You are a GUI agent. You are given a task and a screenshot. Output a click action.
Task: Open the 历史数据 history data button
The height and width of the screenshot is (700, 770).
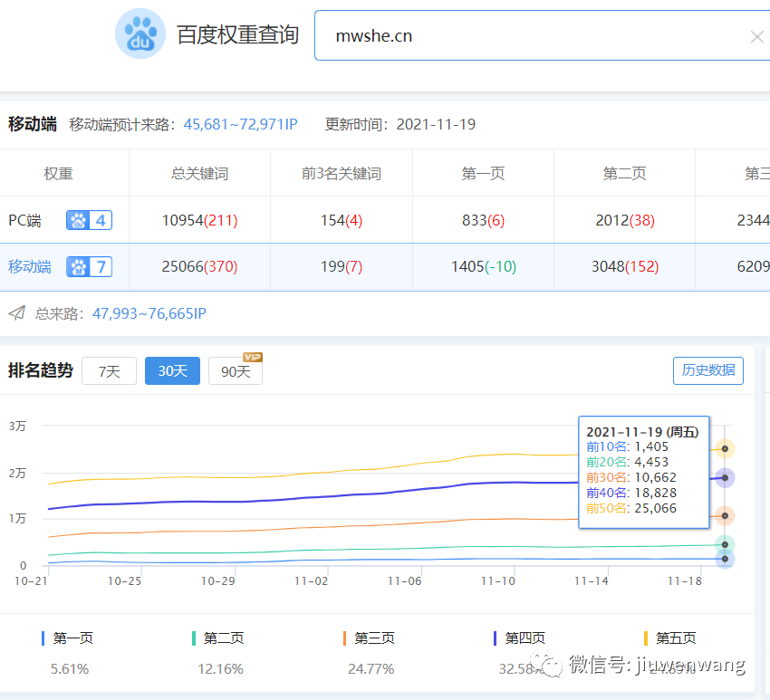[708, 370]
